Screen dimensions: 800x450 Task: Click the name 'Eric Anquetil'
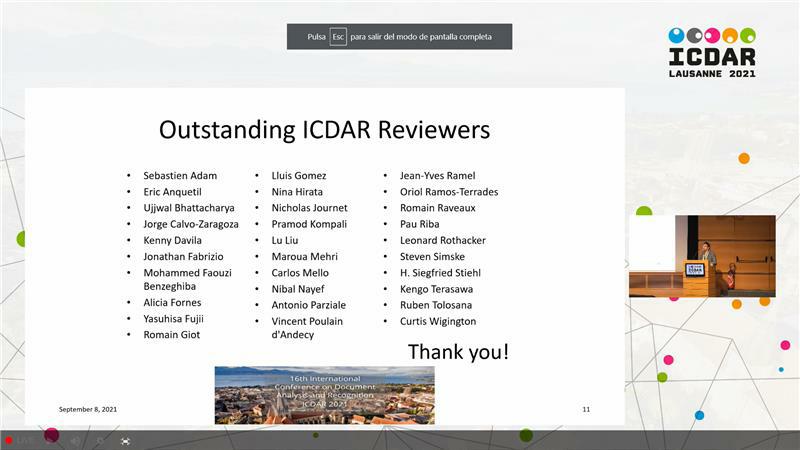tap(172, 192)
